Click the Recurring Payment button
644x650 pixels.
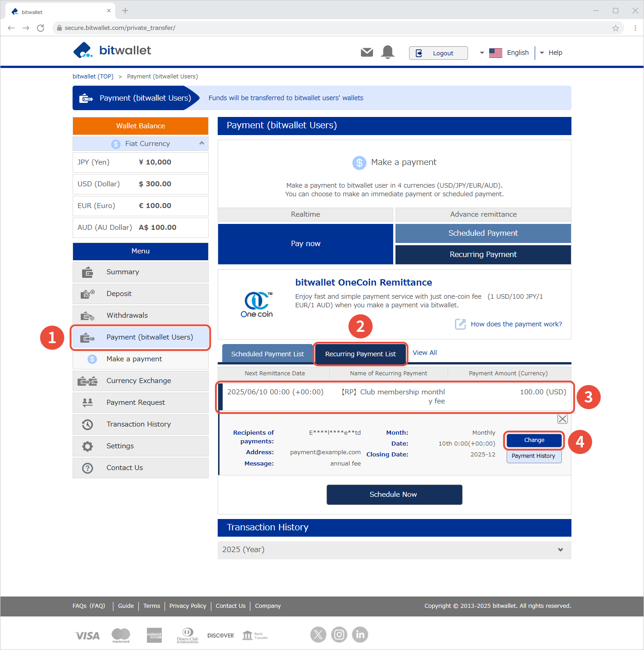click(483, 255)
